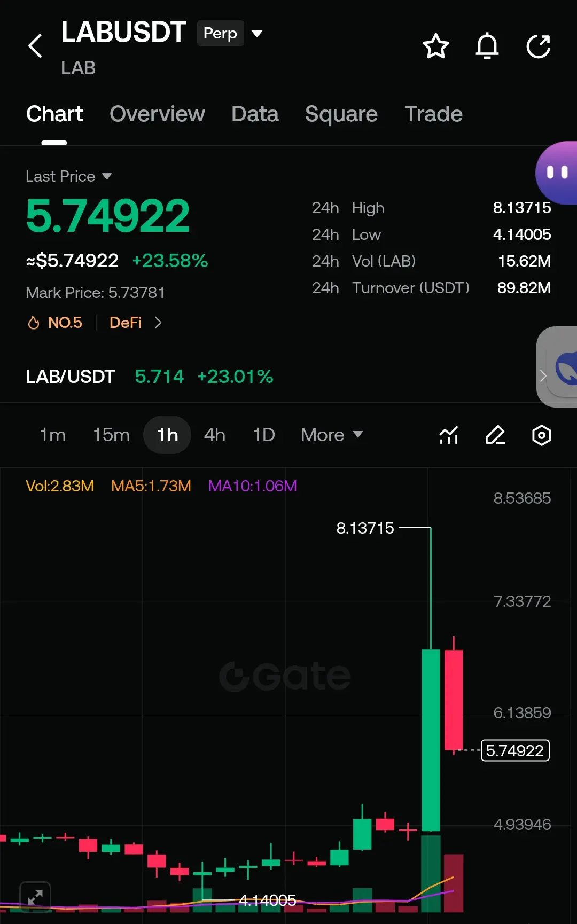The image size is (577, 924).
Task: Expand chart to fullscreen
Action: point(35,897)
